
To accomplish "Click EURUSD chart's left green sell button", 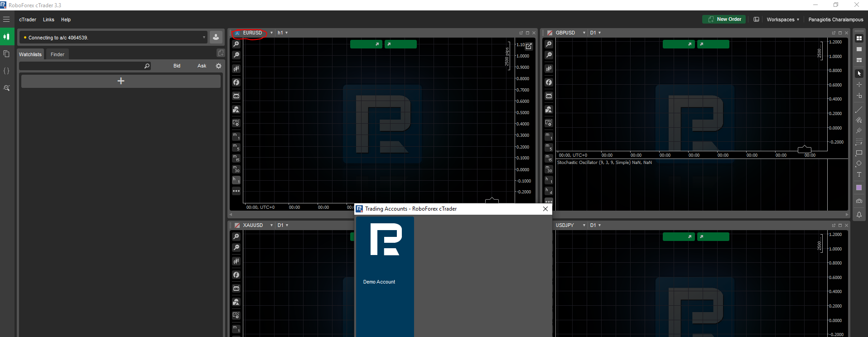I will (366, 44).
